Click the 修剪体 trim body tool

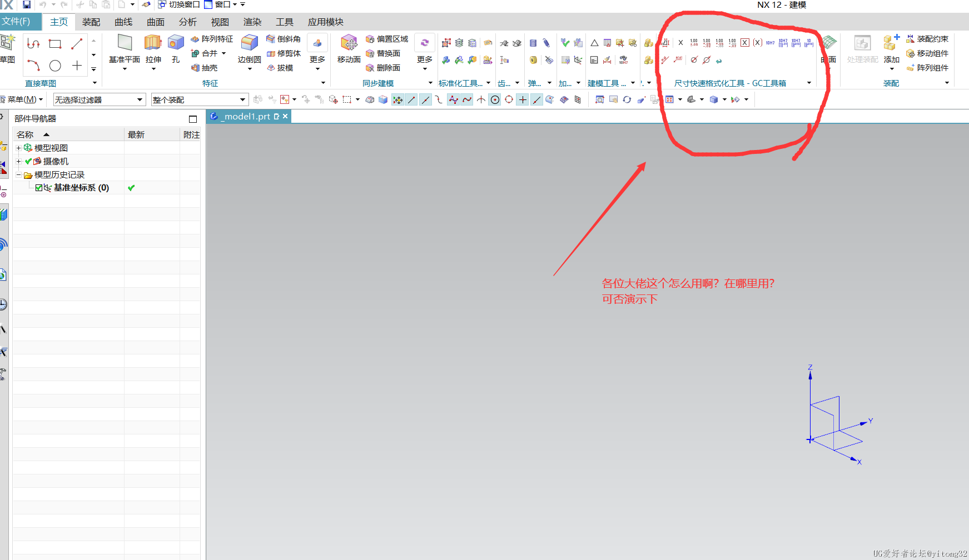coord(284,53)
